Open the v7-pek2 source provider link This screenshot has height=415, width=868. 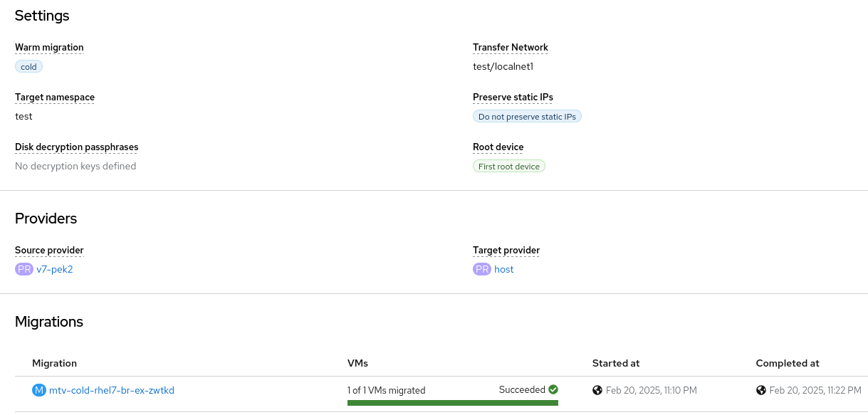coord(55,269)
